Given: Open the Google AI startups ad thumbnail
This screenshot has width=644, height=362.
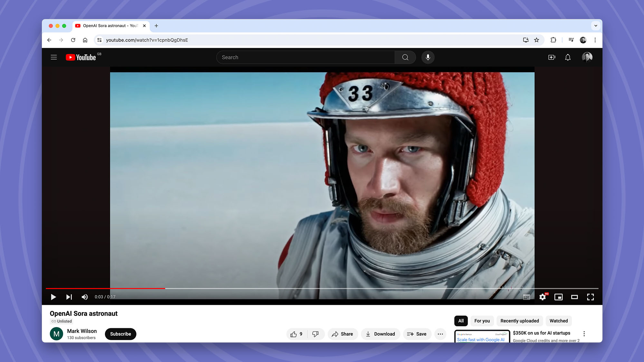Looking at the screenshot, I should [x=482, y=336].
